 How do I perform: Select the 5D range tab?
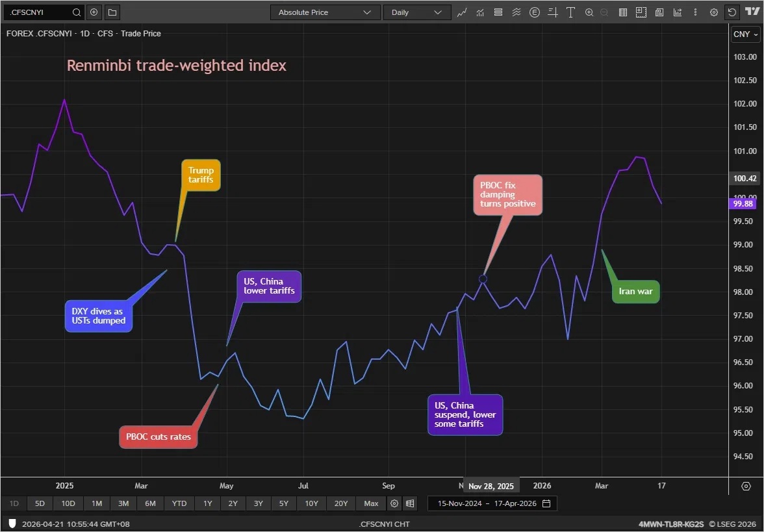[40, 503]
